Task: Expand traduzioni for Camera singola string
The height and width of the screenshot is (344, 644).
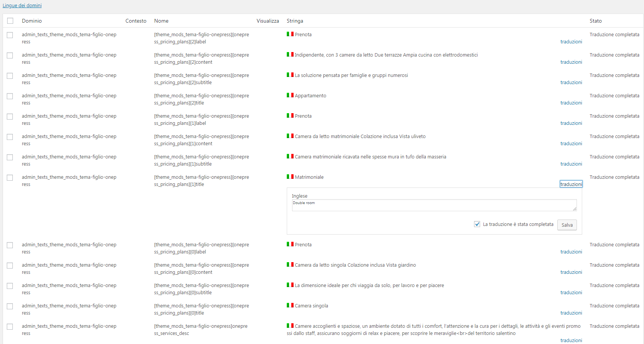Action: pyautogui.click(x=571, y=313)
